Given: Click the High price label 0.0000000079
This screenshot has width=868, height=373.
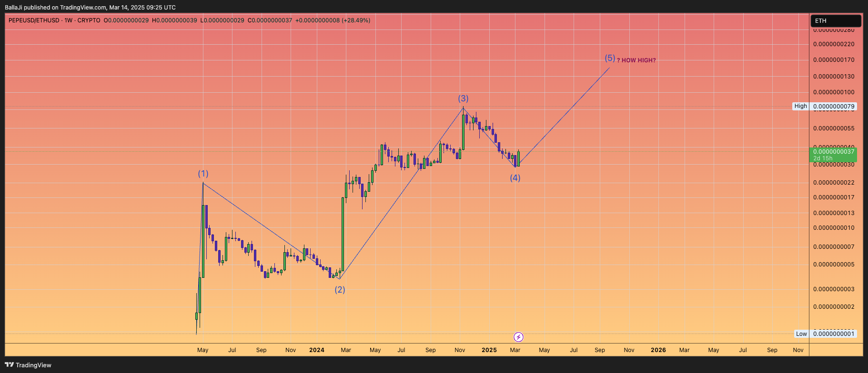Looking at the screenshot, I should [834, 106].
